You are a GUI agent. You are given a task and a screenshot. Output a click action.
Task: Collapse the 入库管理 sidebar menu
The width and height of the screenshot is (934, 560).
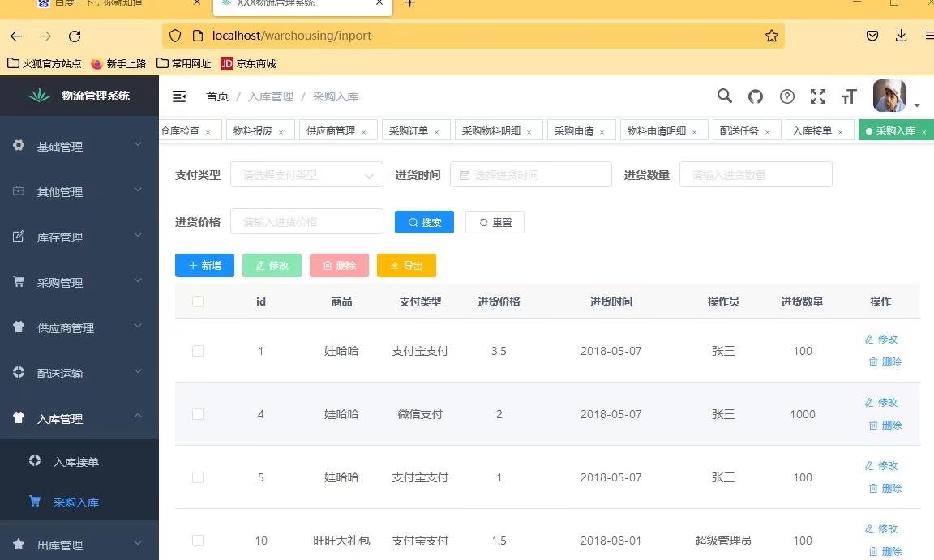pos(79,418)
